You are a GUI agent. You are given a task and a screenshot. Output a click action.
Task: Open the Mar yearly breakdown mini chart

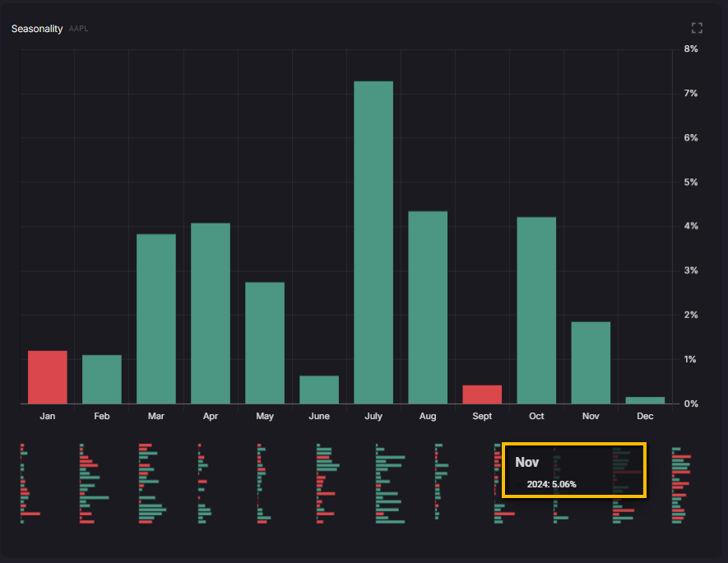pyautogui.click(x=152, y=484)
